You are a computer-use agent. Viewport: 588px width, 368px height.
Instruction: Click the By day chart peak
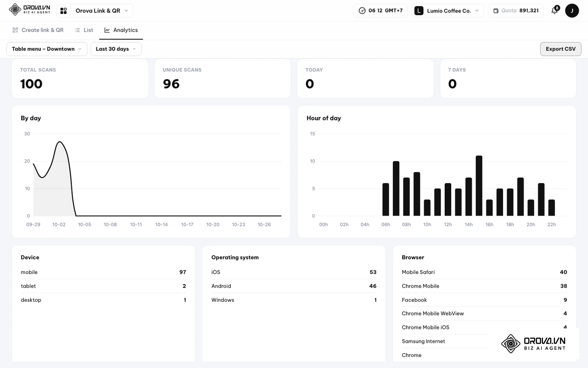(60, 142)
